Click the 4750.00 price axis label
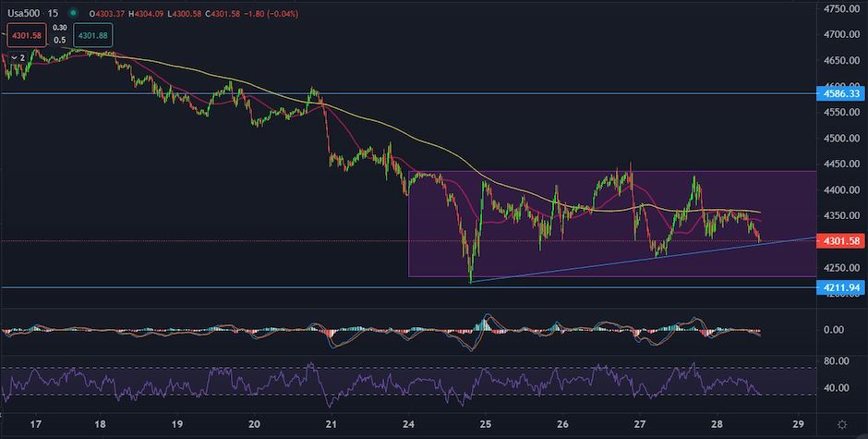Image resolution: width=868 pixels, height=439 pixels. click(x=841, y=9)
